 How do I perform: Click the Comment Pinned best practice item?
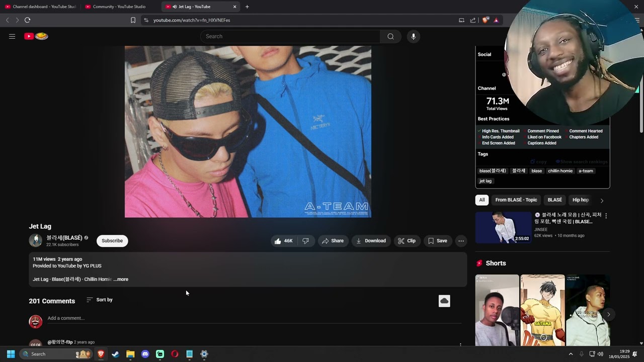543,131
